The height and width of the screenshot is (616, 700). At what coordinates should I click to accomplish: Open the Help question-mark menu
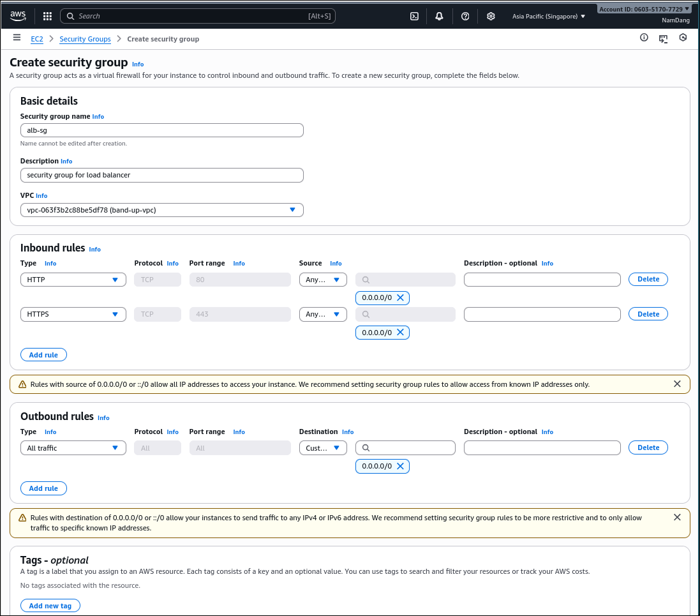[x=465, y=15]
